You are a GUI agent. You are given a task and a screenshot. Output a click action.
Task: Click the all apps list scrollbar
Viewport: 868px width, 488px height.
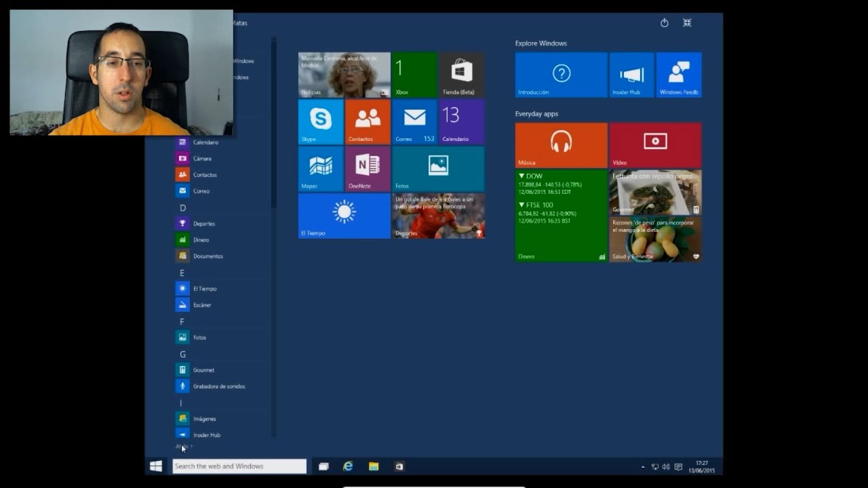click(274, 122)
